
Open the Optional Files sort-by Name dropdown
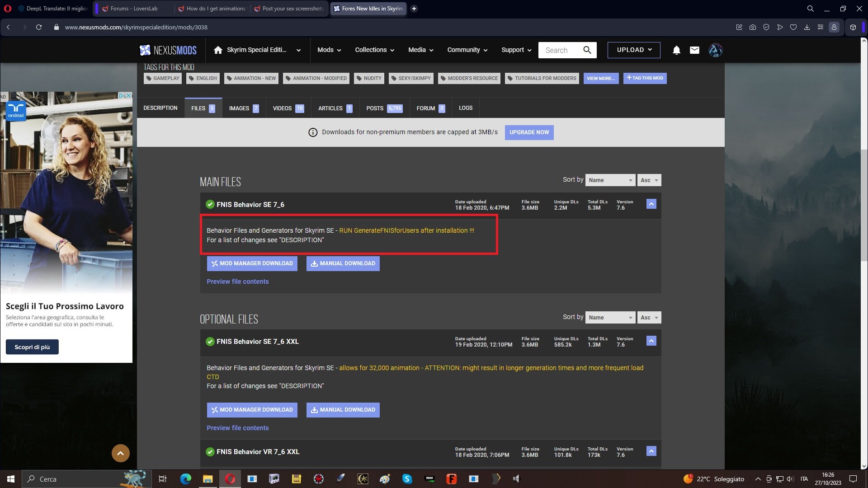pos(610,317)
